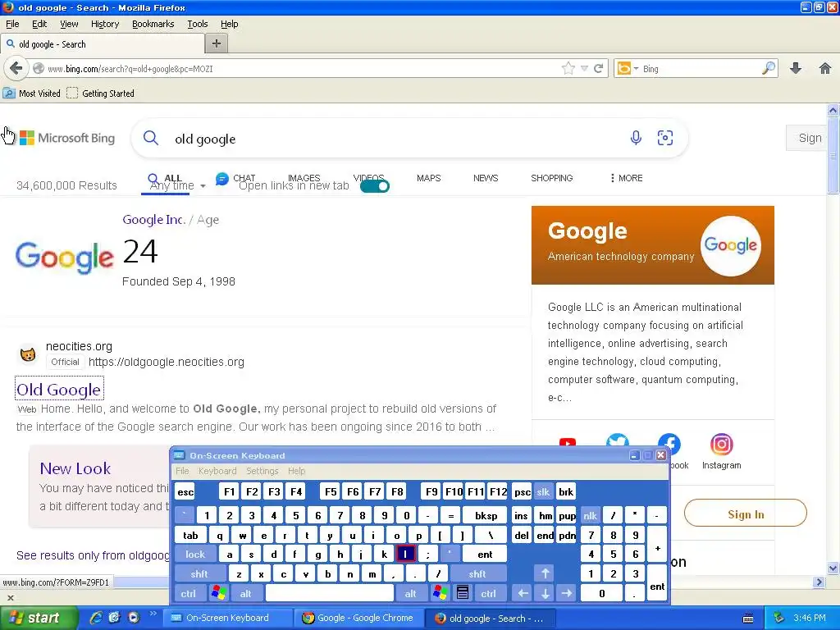Launch Internet Explorer from quick launch

[96, 617]
